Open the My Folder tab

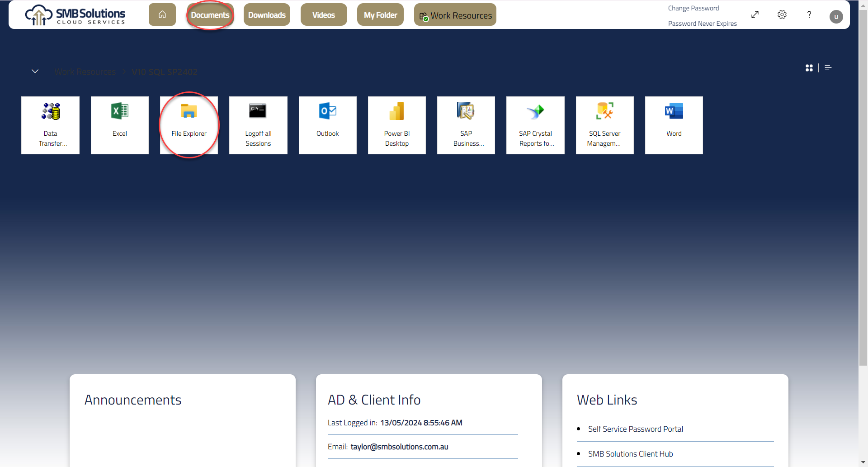click(x=380, y=14)
